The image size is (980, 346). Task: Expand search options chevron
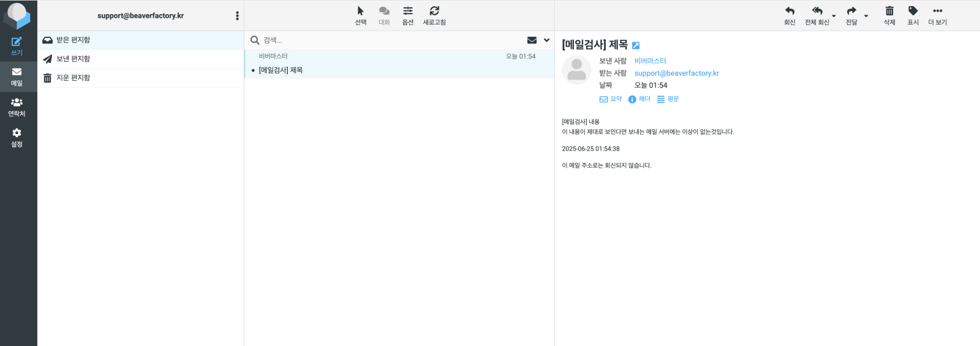point(546,40)
